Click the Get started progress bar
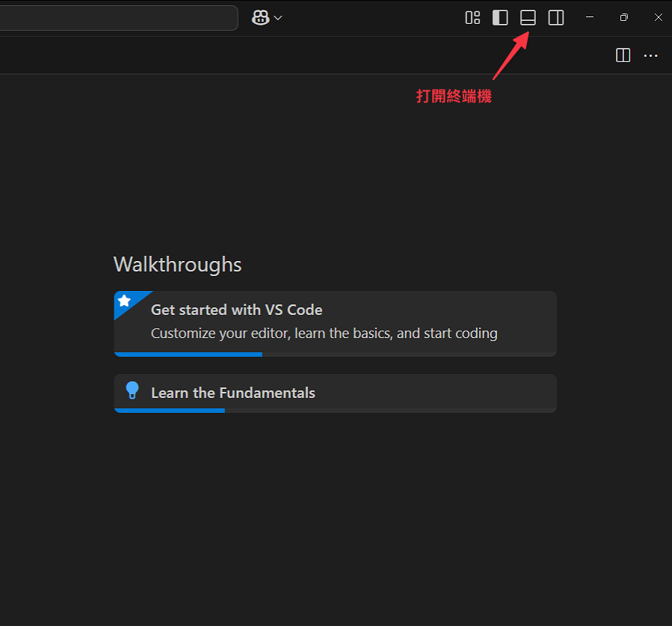The image size is (672, 626). tap(335, 355)
